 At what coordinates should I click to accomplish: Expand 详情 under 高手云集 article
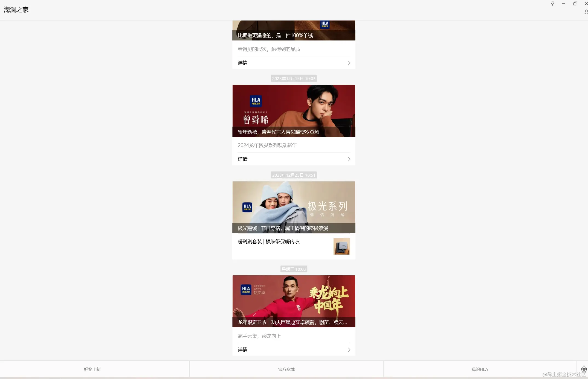[x=294, y=350]
